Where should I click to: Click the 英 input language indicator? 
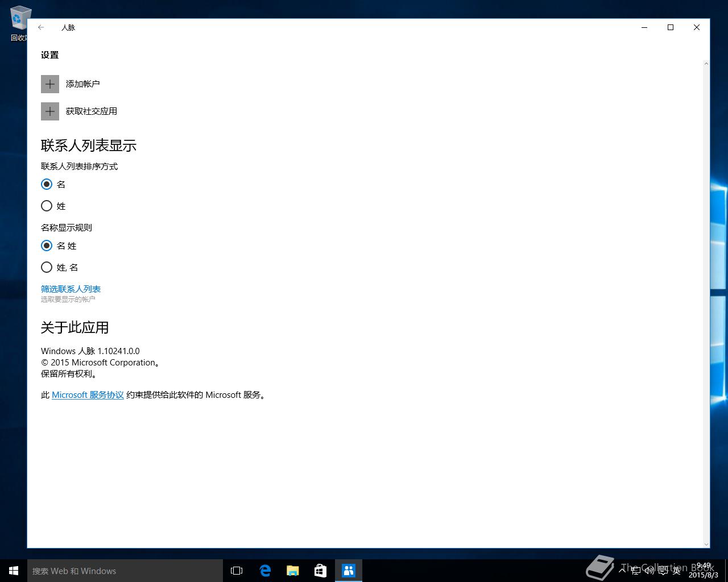point(677,571)
